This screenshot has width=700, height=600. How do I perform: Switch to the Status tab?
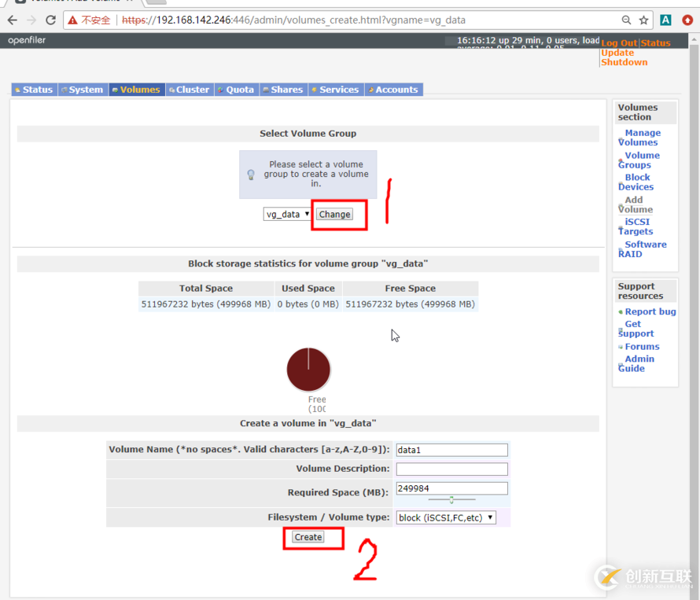point(34,90)
